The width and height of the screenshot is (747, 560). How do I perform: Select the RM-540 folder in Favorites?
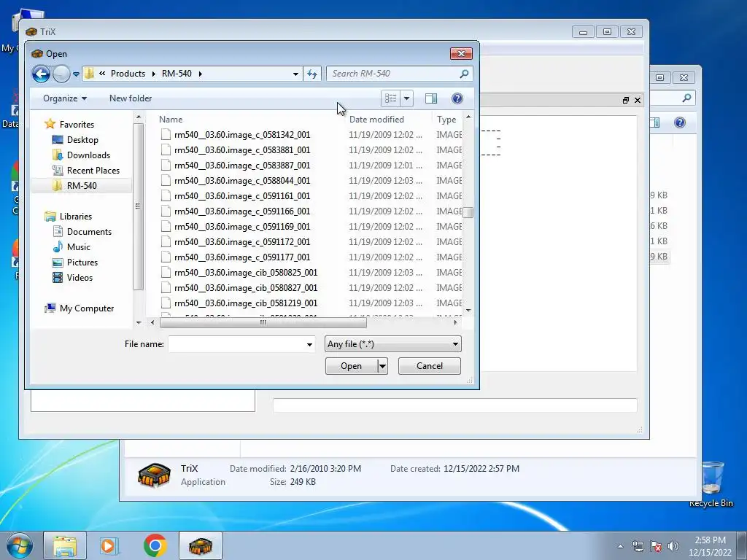82,186
